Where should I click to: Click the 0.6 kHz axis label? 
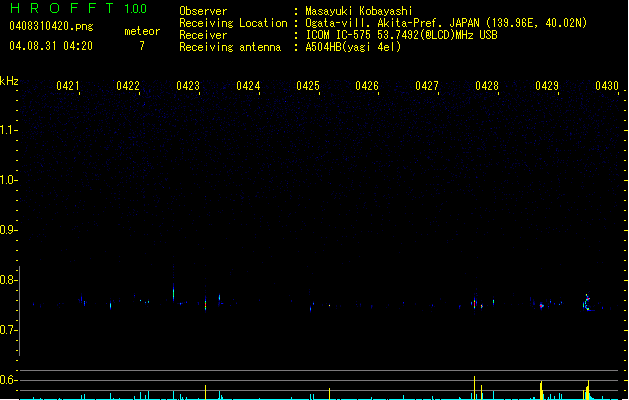pos(8,380)
